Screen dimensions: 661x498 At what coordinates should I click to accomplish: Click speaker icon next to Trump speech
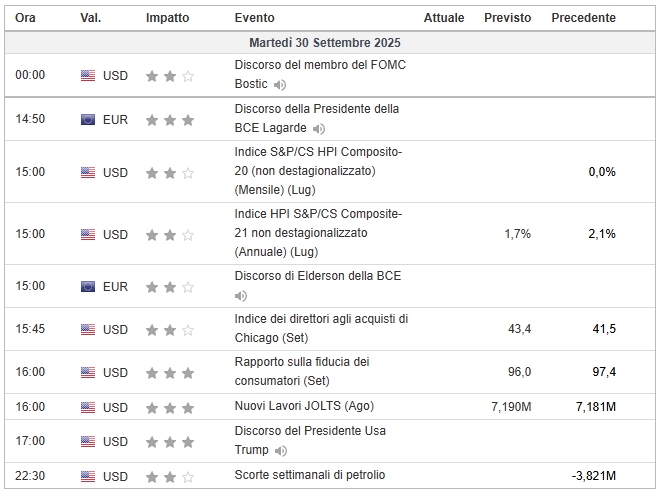click(x=280, y=451)
